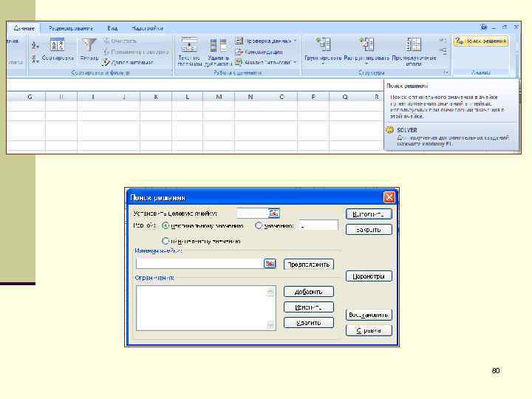Clear the filter with Очистить

coord(120,41)
